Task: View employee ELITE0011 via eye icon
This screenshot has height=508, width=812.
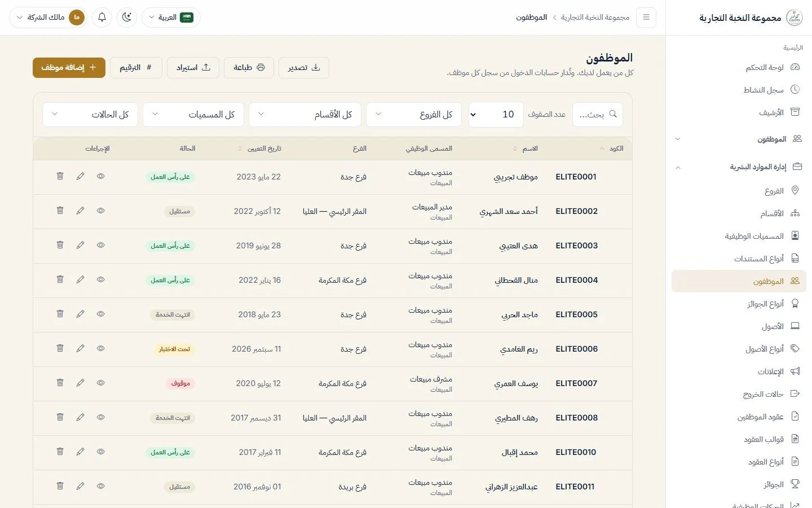Action: click(x=101, y=486)
